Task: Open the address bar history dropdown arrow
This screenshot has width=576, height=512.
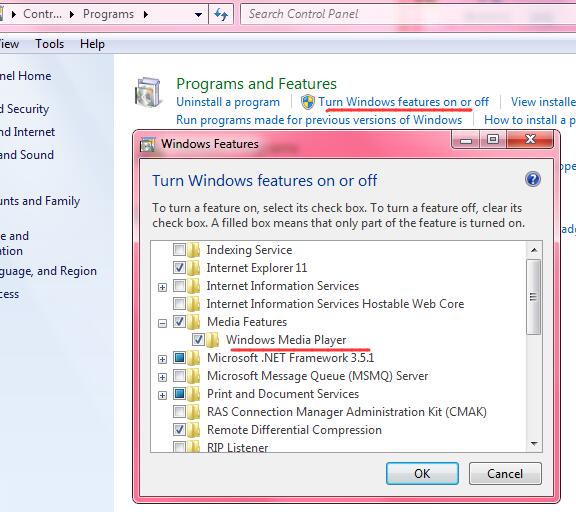Action: pos(198,15)
